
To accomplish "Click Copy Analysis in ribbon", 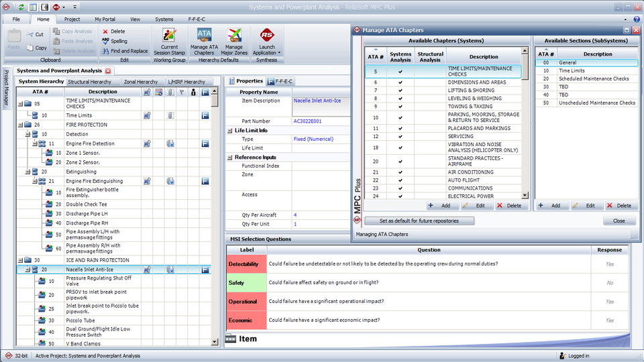I will click(x=72, y=32).
